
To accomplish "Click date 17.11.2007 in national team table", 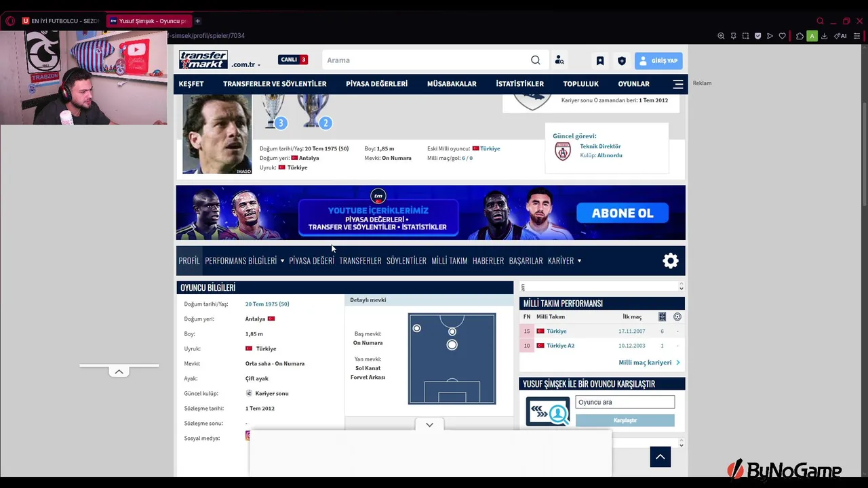I will tap(631, 331).
